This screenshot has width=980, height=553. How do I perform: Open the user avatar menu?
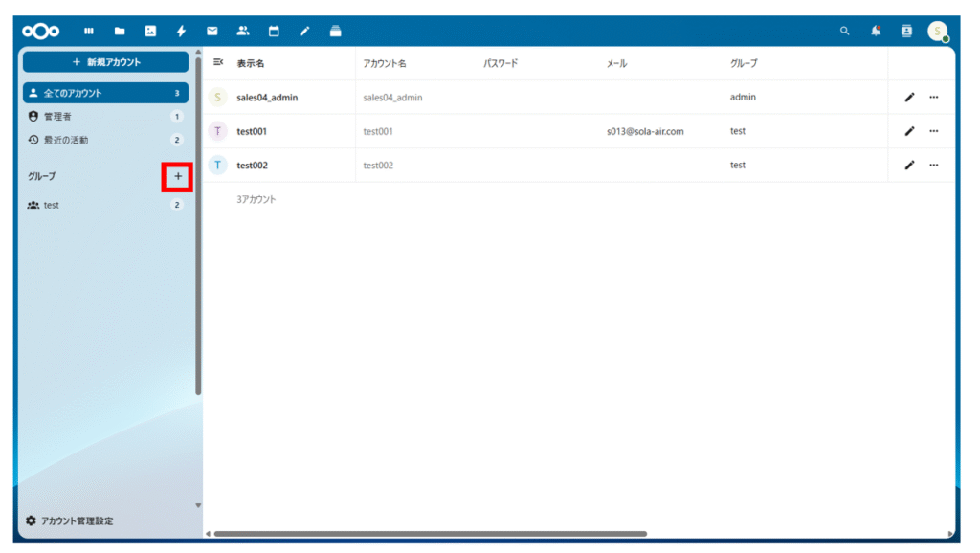pyautogui.click(x=937, y=32)
